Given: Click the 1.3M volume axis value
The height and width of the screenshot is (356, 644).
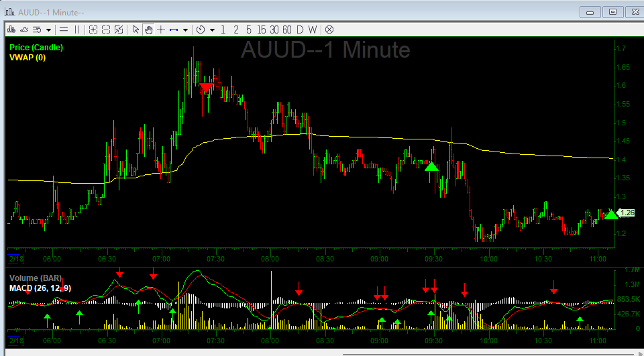Looking at the screenshot, I should click(x=632, y=284).
